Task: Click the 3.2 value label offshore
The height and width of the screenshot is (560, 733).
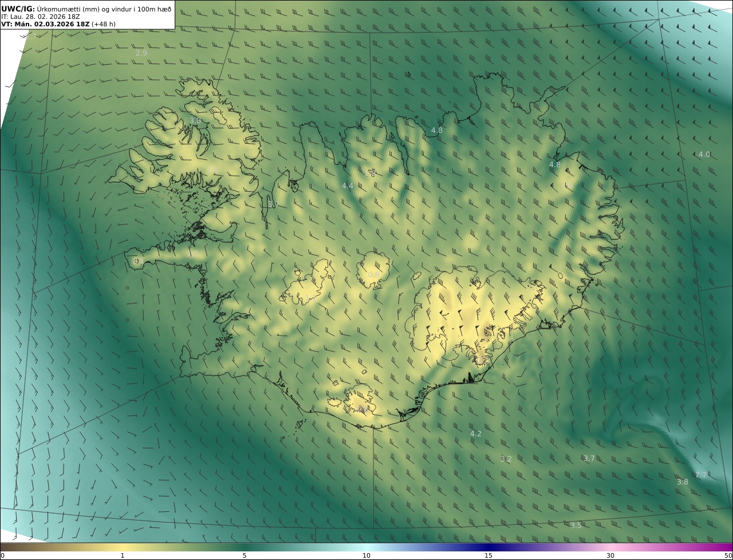Action: click(506, 459)
